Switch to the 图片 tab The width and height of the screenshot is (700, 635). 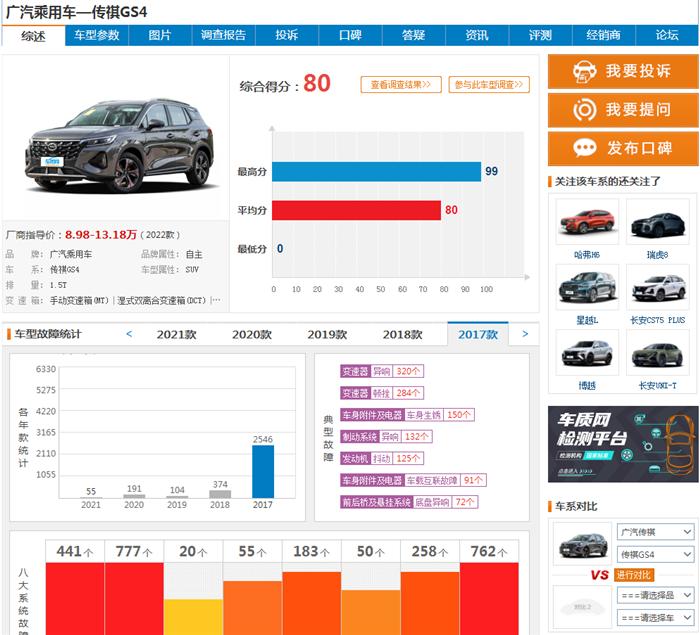[160, 35]
